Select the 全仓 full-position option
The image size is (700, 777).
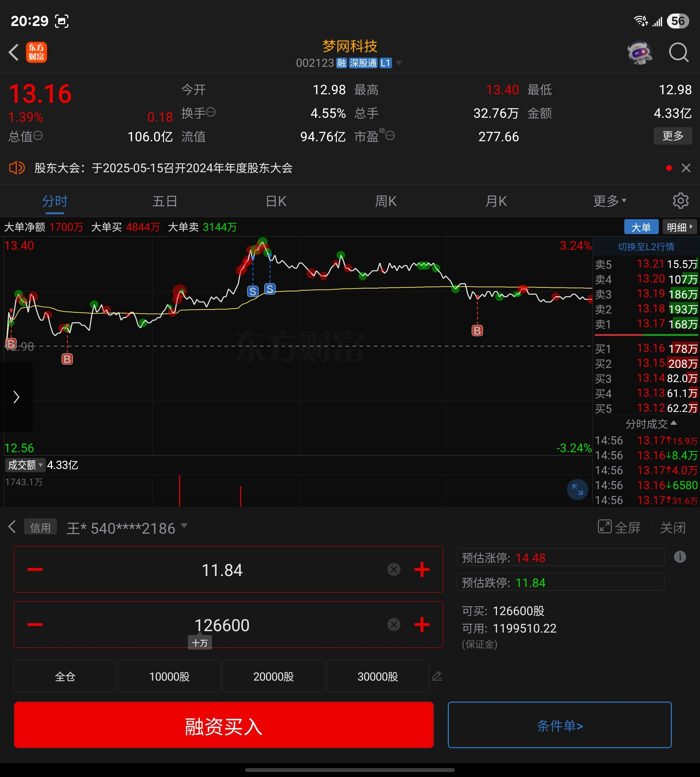65,676
